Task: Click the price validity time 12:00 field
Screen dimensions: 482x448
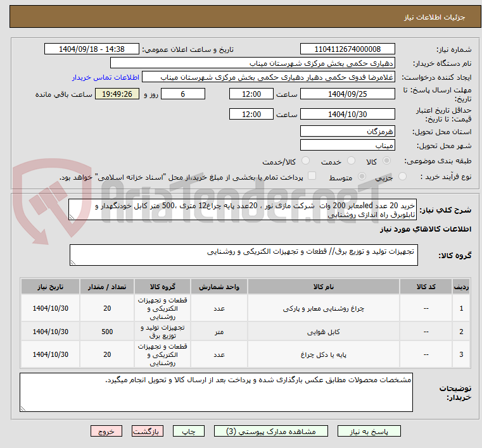Action: (x=251, y=115)
